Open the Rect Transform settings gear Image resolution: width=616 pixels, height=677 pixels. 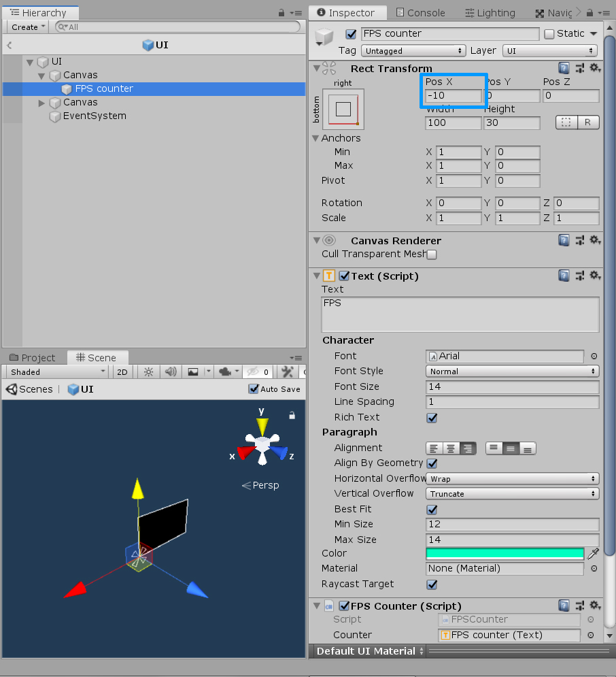coord(595,68)
